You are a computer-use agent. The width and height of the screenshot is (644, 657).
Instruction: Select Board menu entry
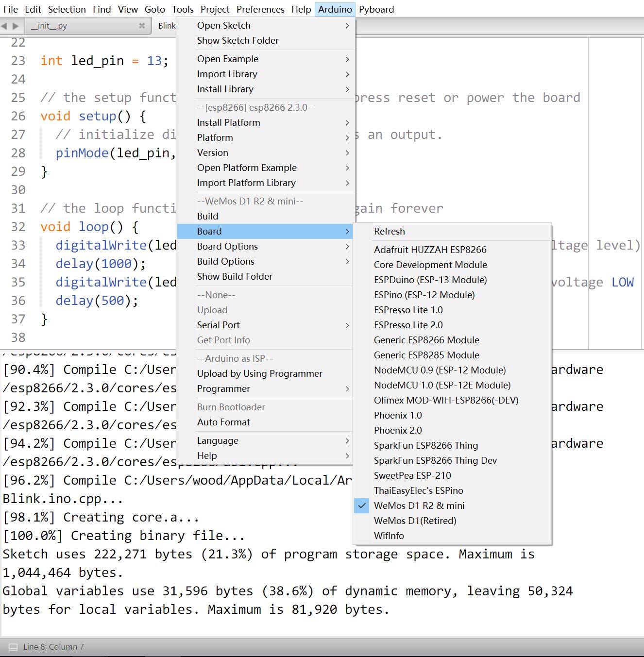266,231
